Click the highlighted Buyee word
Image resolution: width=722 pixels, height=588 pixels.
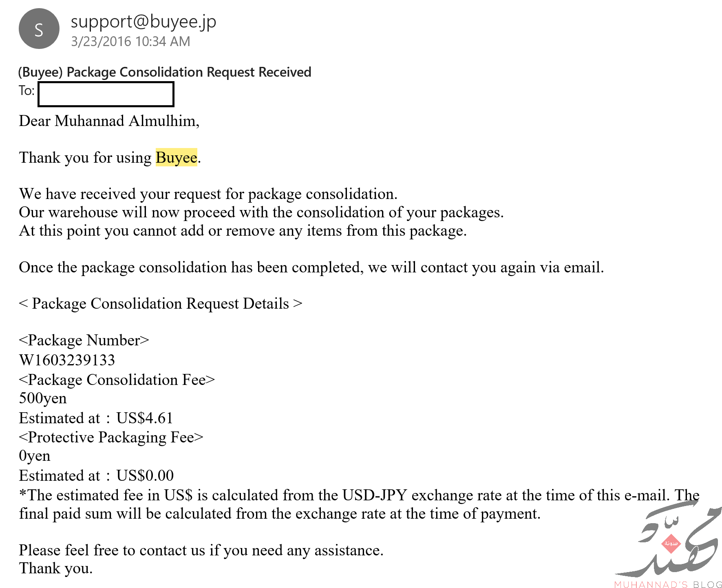[x=176, y=157]
